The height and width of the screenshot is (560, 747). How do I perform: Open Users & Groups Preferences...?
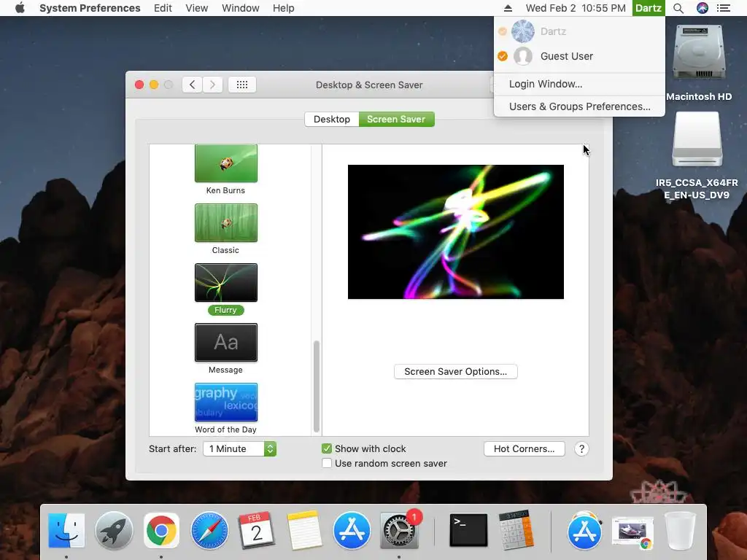(579, 106)
